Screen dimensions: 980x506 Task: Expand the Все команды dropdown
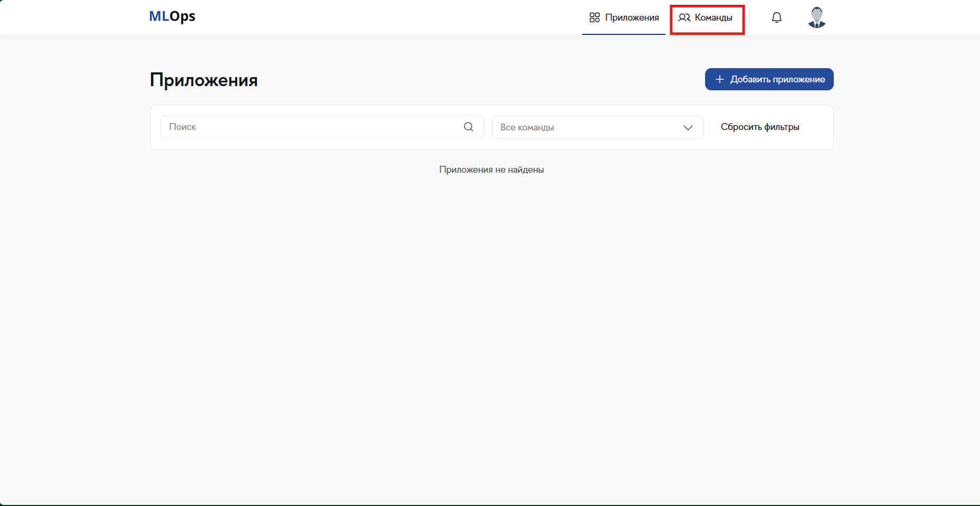coord(597,127)
